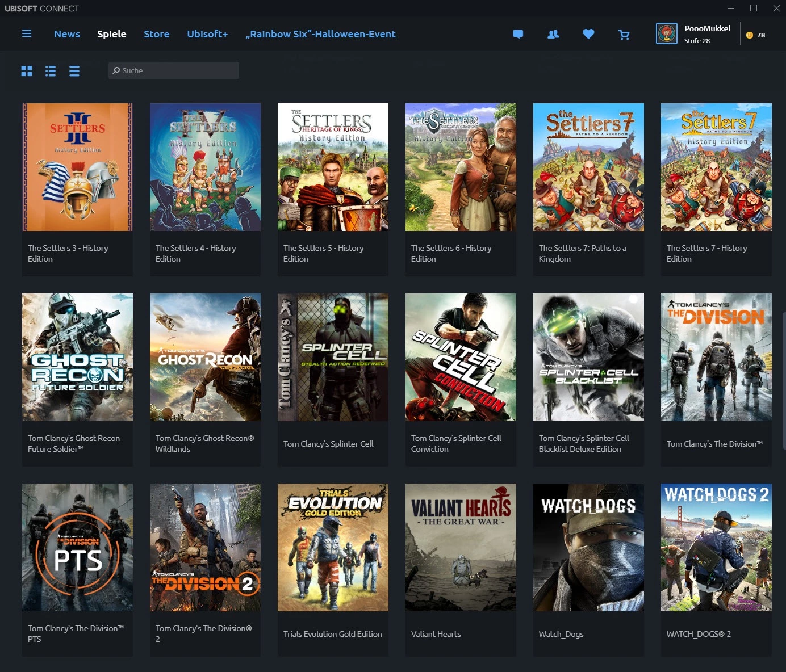
Task: Click 'Tom Clancy's Ghost Recon® Wildlands' title
Action: click(x=205, y=443)
